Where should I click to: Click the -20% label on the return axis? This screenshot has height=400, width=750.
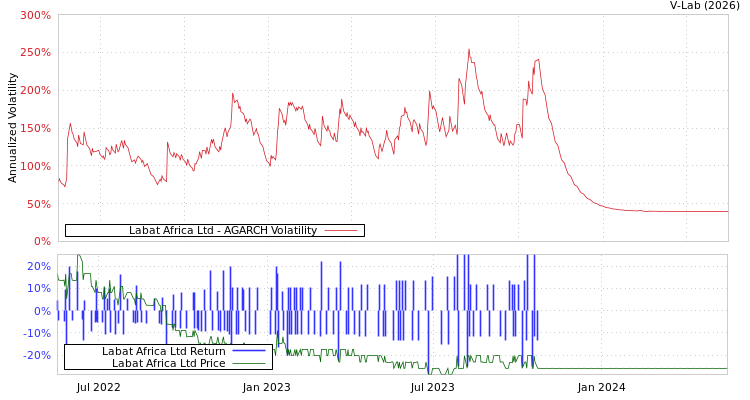tap(37, 356)
